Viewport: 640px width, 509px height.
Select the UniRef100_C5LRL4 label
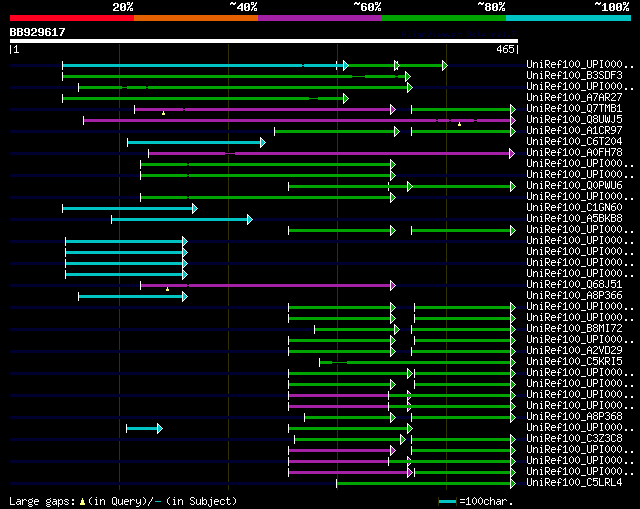coord(574,483)
